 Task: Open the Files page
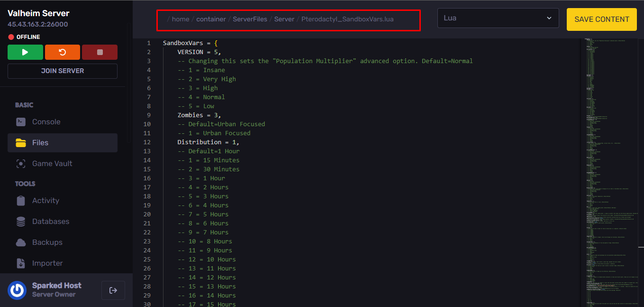[x=63, y=143]
